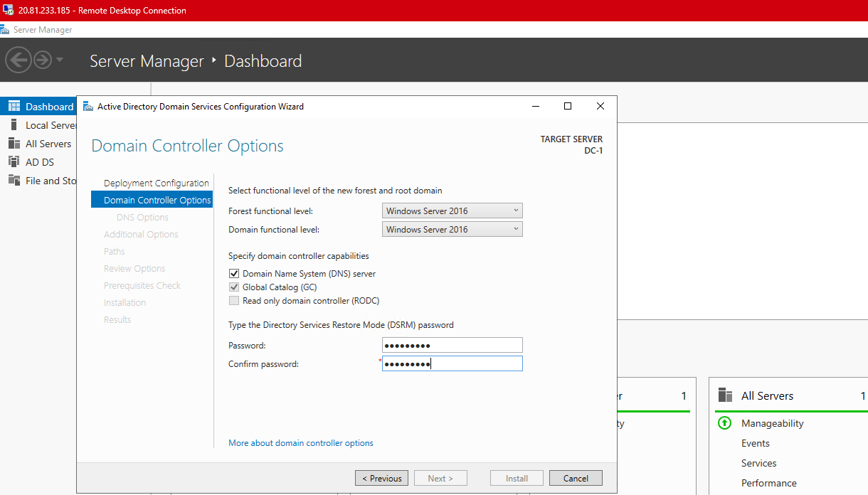
Task: Open Domain functional level dropdown
Action: click(x=452, y=229)
